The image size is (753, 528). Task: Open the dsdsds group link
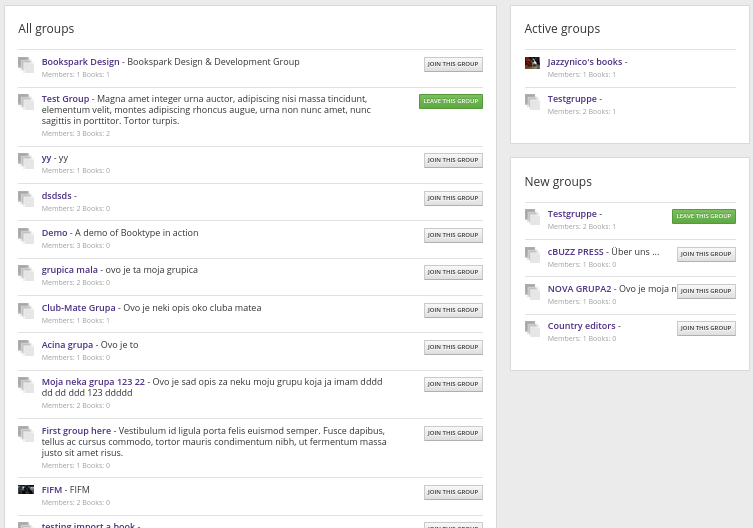tap(57, 196)
